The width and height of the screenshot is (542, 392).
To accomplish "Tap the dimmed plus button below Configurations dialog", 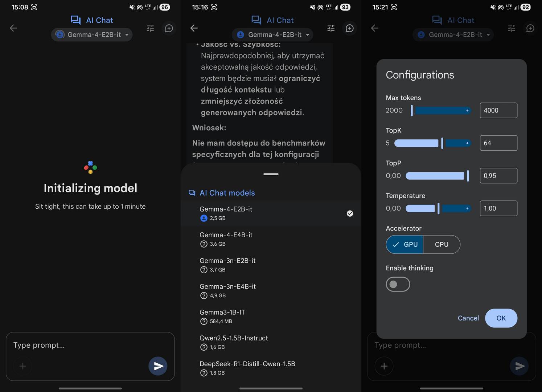I will 384,366.
